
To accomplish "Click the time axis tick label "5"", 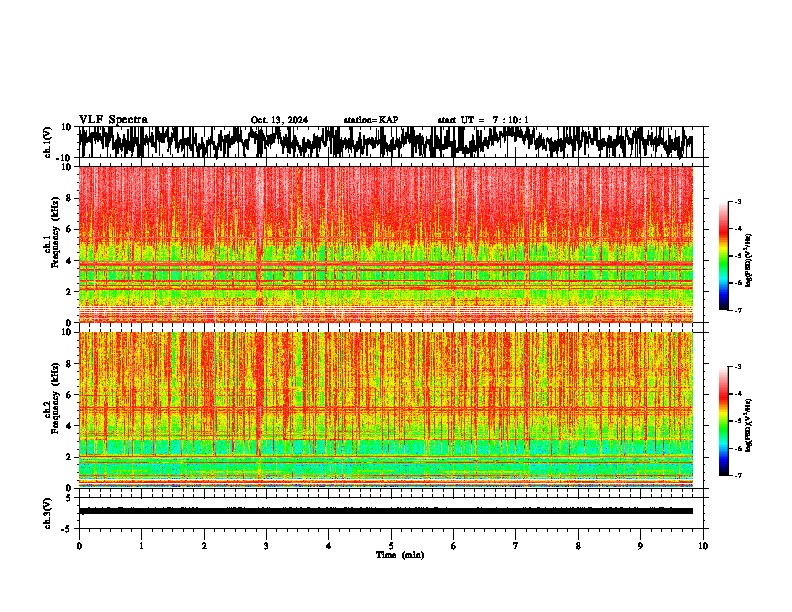I will coord(391,546).
